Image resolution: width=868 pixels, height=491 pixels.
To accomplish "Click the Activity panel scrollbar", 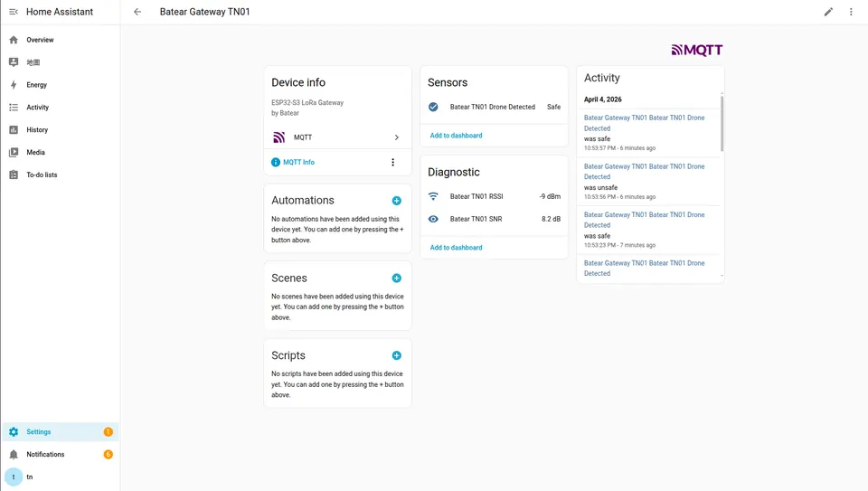I will (722, 124).
